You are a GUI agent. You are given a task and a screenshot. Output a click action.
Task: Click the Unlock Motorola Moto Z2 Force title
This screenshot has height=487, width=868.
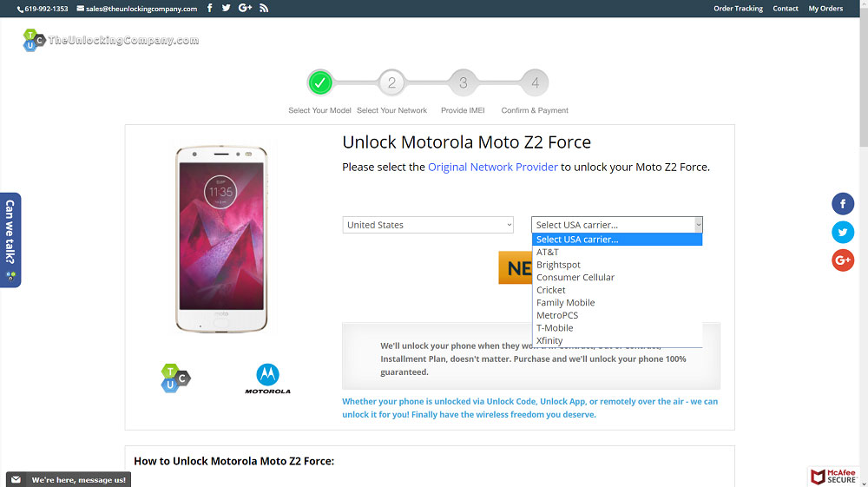467,142
